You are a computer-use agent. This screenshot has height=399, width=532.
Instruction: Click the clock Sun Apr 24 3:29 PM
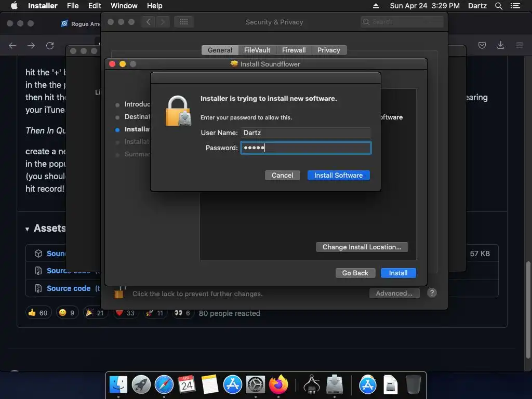pos(424,6)
